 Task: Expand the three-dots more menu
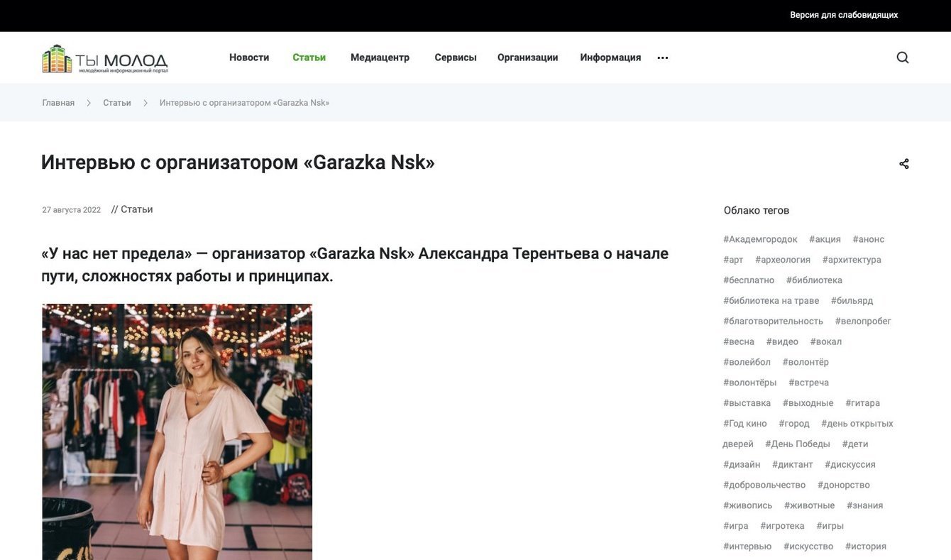663,57
